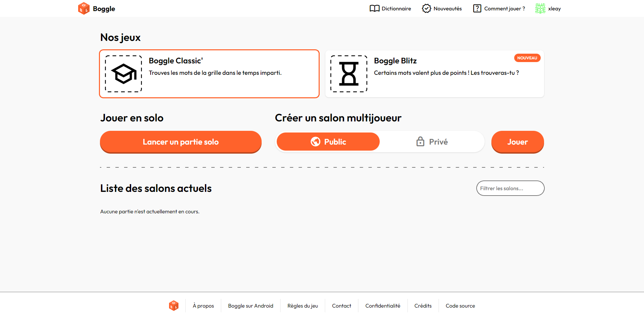644x319 pixels.
Task: Select the Boggle Classic' game card
Action: click(209, 74)
